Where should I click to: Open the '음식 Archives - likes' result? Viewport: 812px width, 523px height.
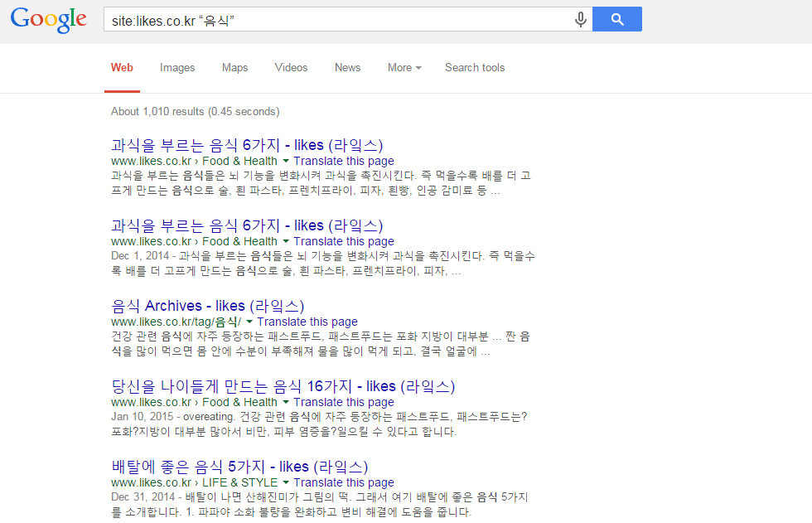click(x=208, y=306)
